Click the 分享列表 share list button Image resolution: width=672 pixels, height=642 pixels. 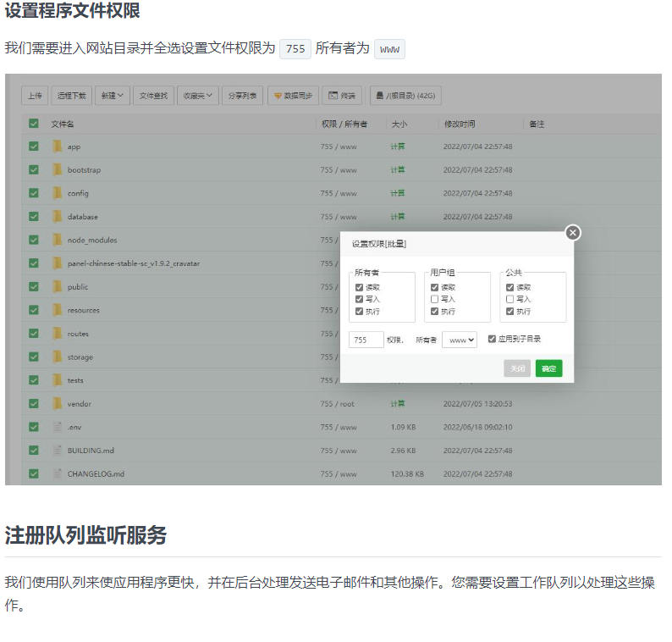[x=243, y=96]
